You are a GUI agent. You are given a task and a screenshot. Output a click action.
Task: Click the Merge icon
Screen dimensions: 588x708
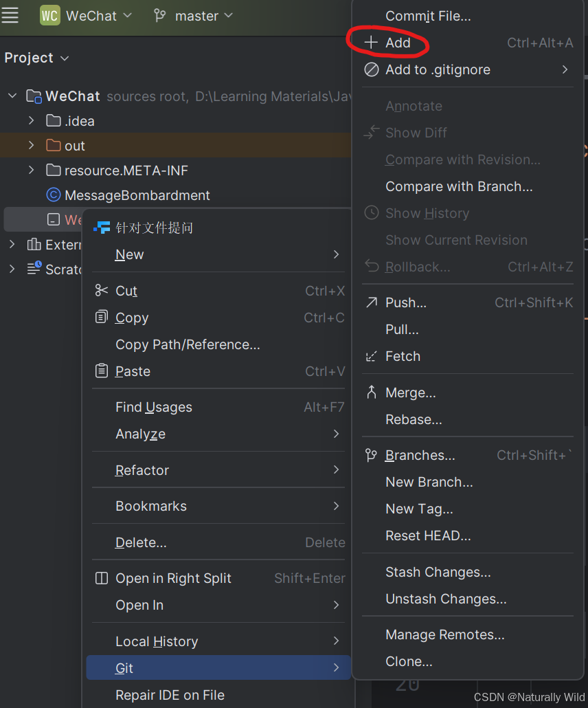(372, 392)
